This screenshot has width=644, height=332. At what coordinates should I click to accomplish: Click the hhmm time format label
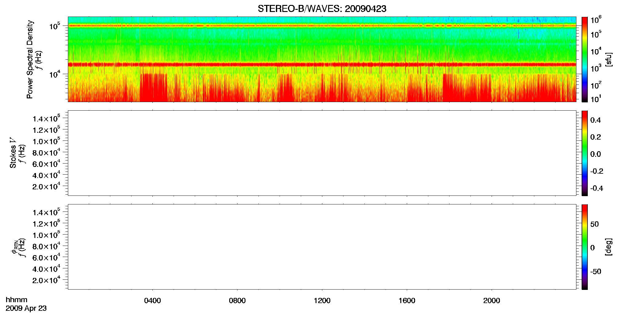[17, 300]
